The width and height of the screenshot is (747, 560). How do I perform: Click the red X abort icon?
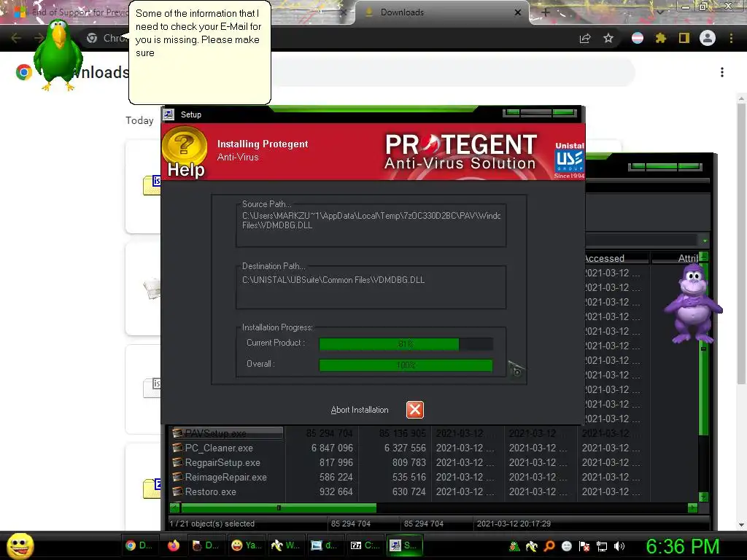tap(414, 410)
